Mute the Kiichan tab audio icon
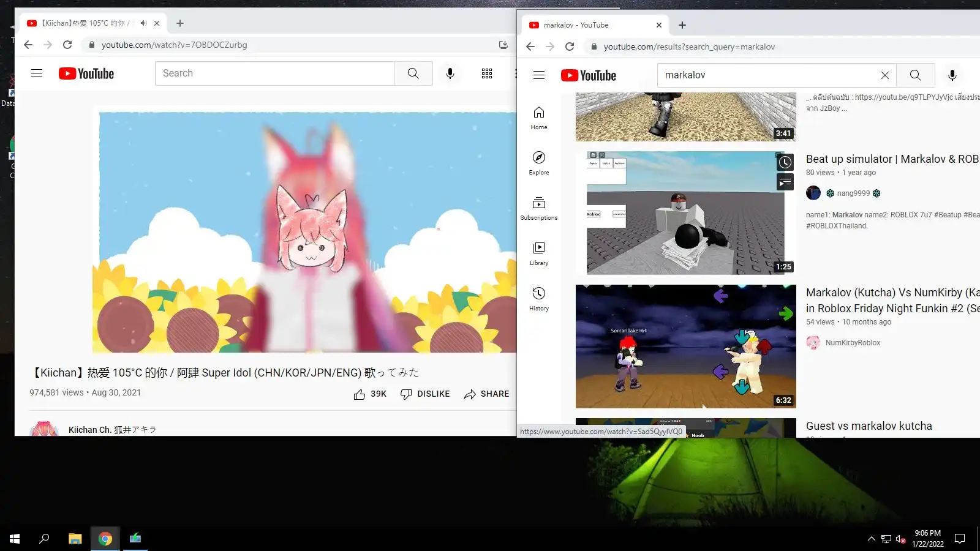 pos(143,23)
